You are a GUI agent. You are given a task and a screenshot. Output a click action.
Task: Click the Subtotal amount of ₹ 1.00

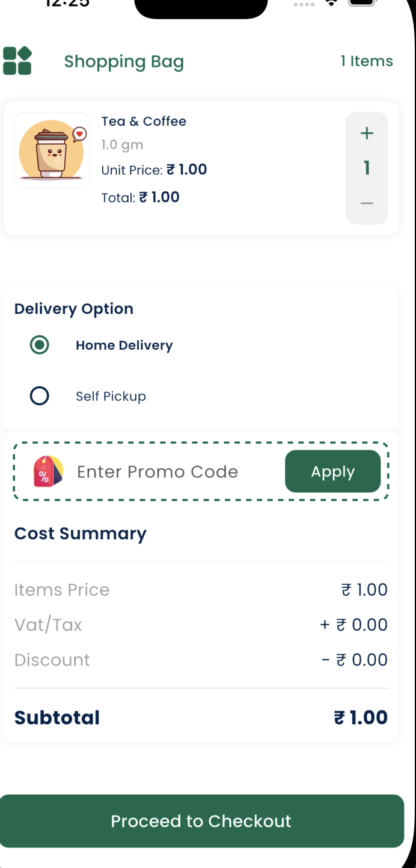pos(360,717)
